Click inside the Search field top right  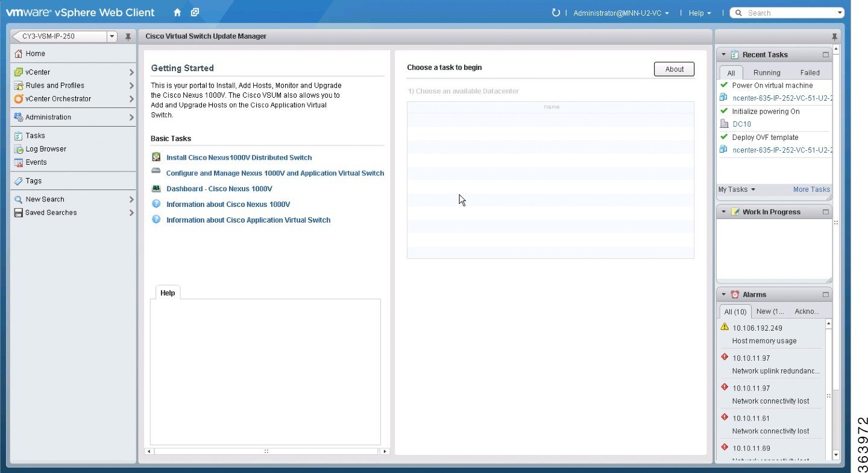(787, 12)
